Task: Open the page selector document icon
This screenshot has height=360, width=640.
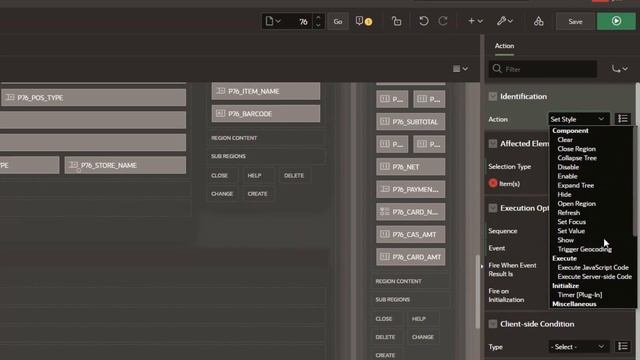Action: point(273,21)
